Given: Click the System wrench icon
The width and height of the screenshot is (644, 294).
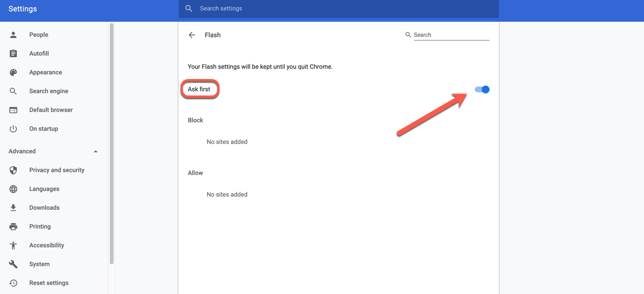Looking at the screenshot, I should [13, 264].
